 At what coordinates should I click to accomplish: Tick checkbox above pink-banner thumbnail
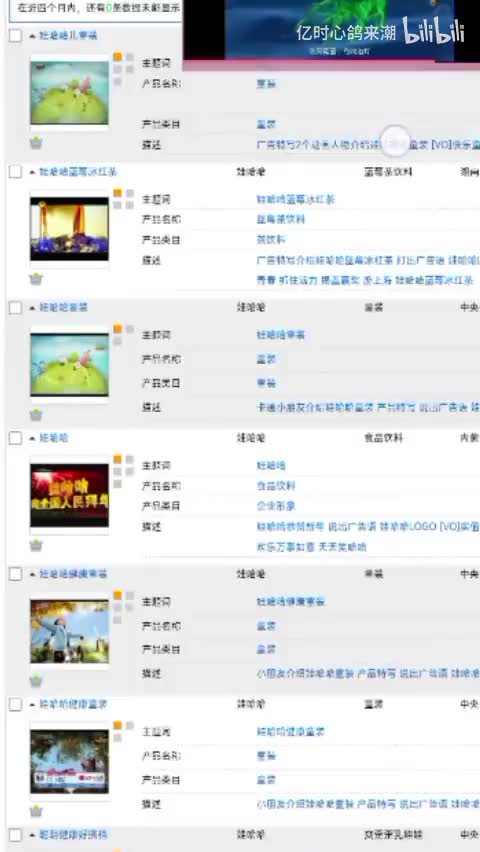pos(15,704)
